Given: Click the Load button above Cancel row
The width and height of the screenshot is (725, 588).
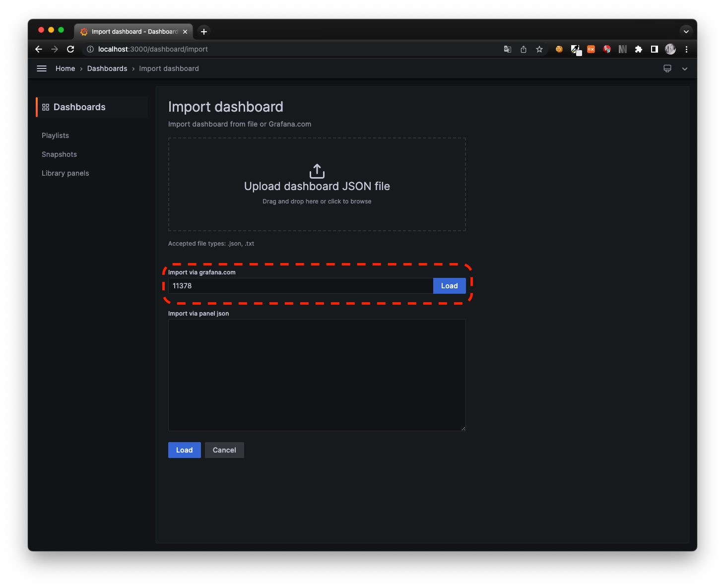Looking at the screenshot, I should [185, 450].
